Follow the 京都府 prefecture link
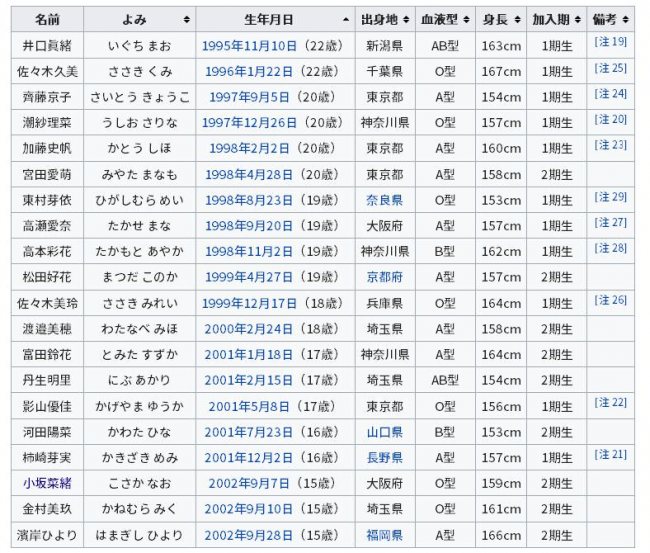The width and height of the screenshot is (650, 553). point(385,277)
